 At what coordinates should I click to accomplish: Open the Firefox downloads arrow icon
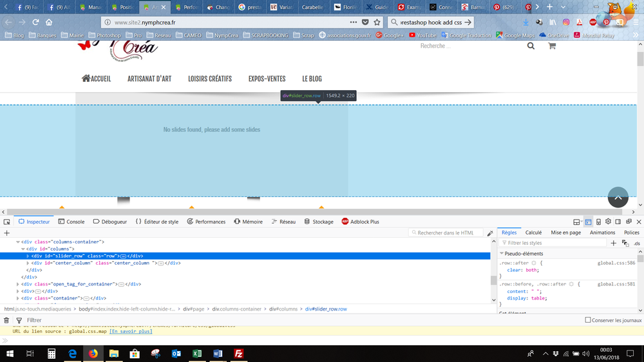526,22
